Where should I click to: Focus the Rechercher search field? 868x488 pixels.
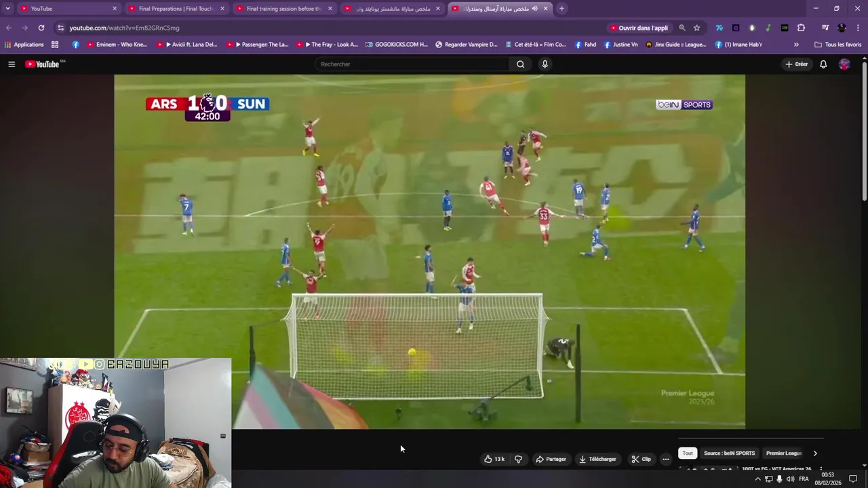click(x=412, y=64)
